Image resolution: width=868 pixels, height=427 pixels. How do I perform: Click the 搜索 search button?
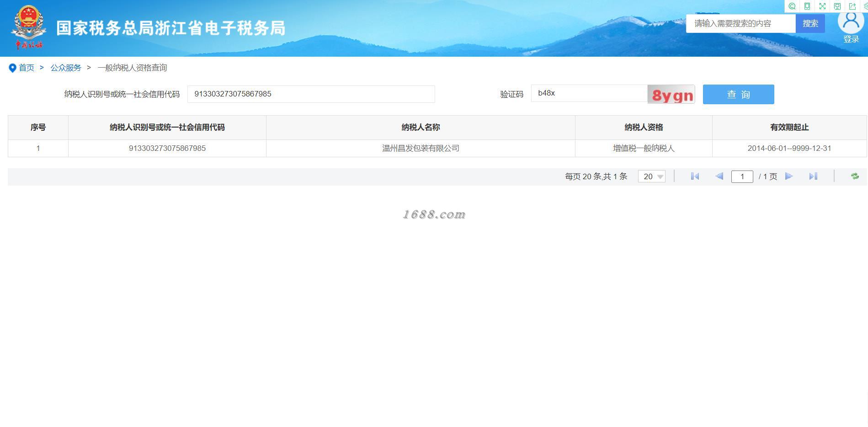pos(810,23)
